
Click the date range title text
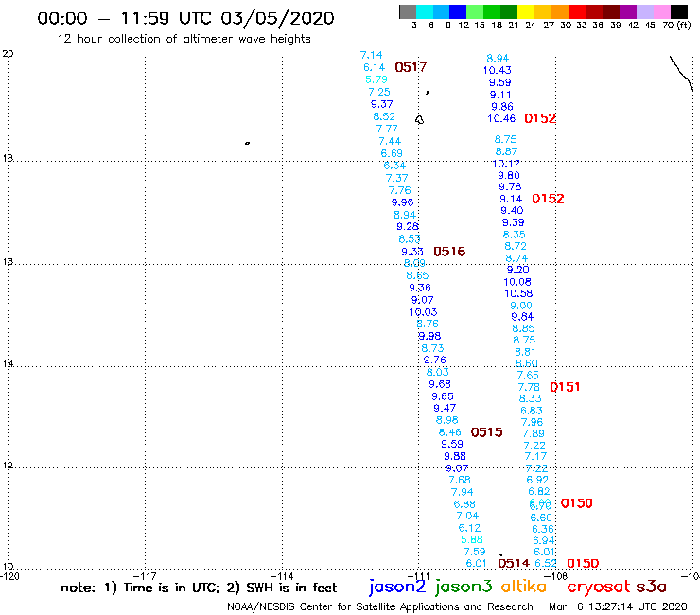[x=185, y=18]
